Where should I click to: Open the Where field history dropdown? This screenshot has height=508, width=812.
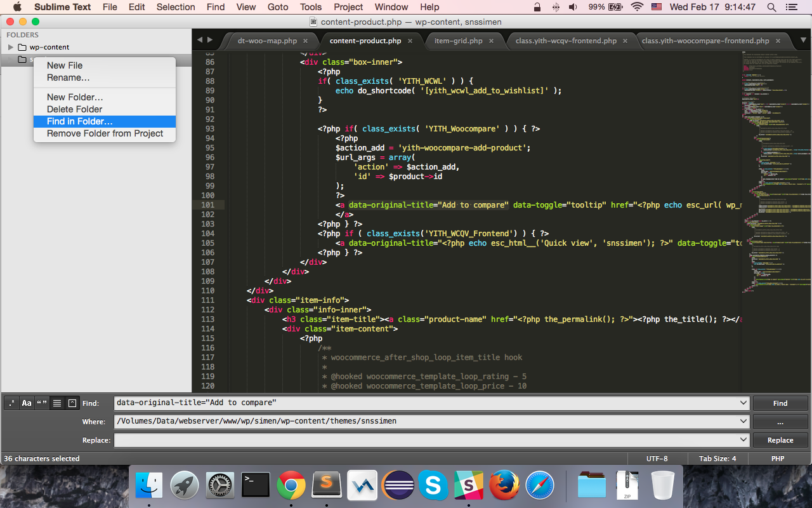pos(743,421)
